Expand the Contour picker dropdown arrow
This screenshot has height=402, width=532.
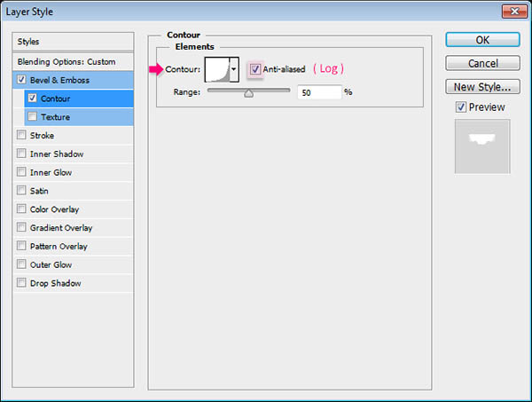click(234, 69)
